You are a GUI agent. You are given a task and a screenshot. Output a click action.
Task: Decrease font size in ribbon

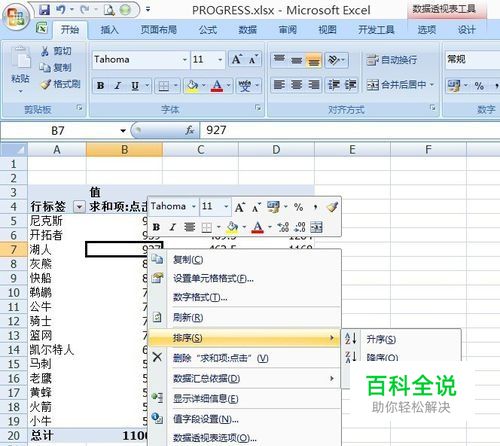tap(253, 59)
